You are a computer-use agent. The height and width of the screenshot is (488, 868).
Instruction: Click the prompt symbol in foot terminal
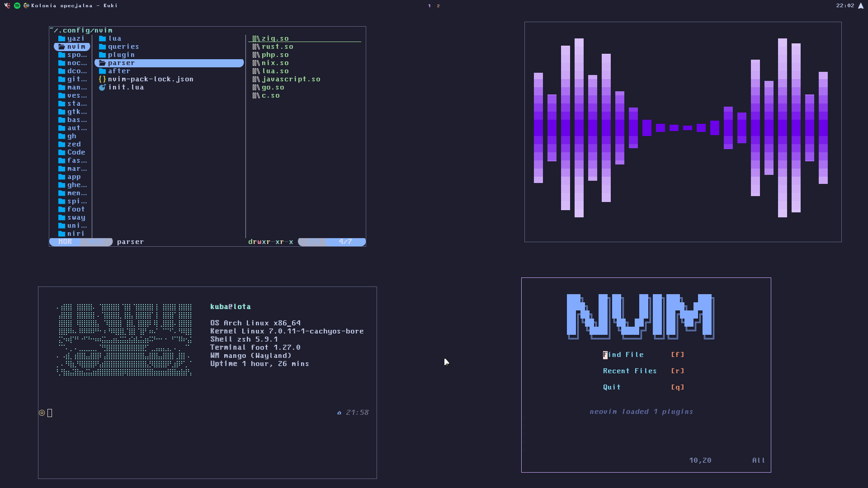(x=42, y=413)
